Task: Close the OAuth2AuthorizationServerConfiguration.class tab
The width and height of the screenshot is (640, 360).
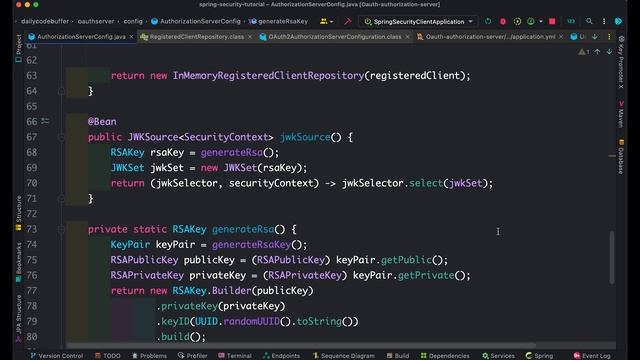Action: pyautogui.click(x=407, y=37)
